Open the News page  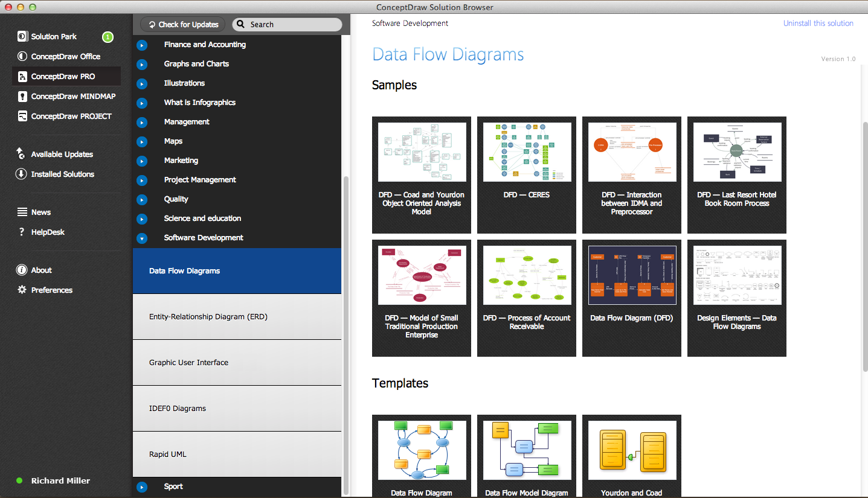[x=41, y=212]
